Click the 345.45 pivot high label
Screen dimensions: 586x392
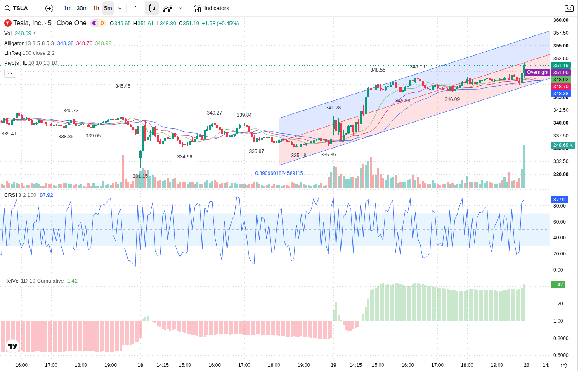123,86
